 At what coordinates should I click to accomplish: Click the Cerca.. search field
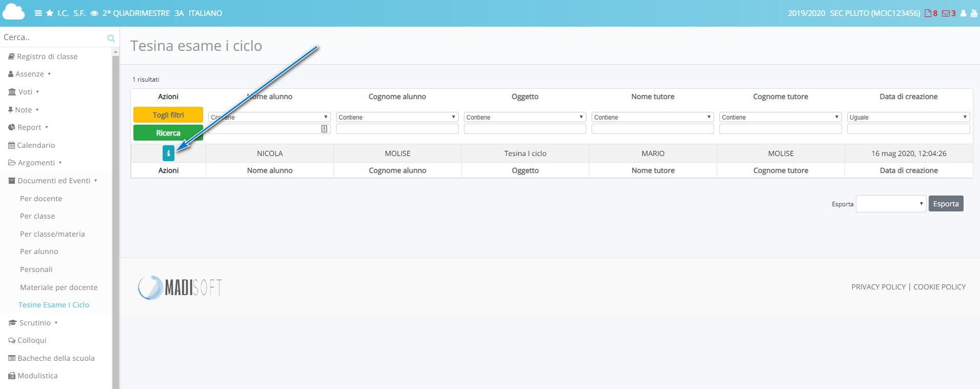(x=53, y=37)
